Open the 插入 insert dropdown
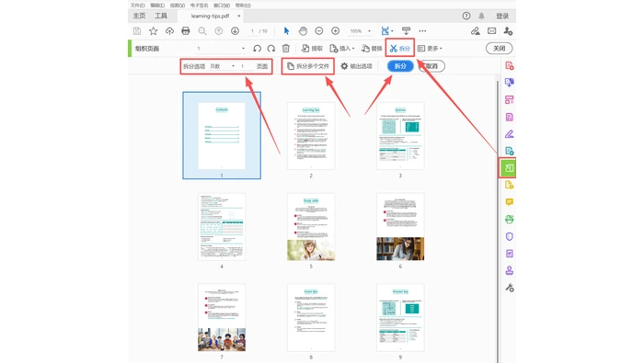The width and height of the screenshot is (644, 363). [x=342, y=49]
